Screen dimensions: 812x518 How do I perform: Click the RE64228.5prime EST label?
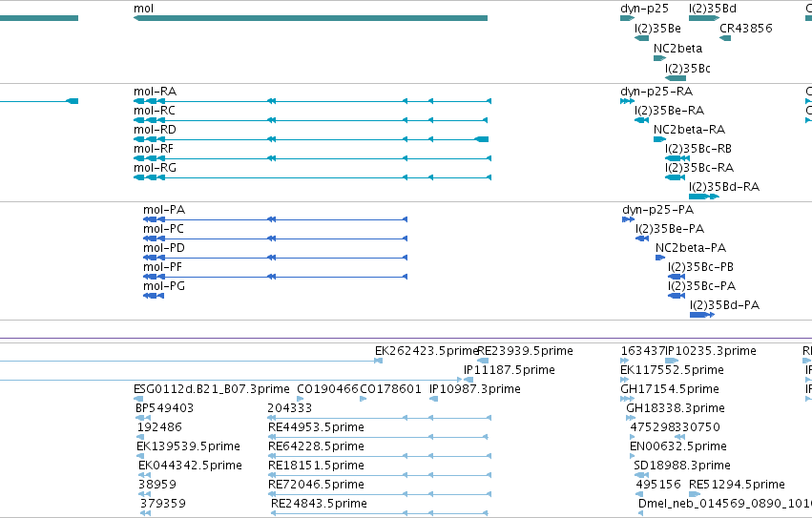[317, 447]
